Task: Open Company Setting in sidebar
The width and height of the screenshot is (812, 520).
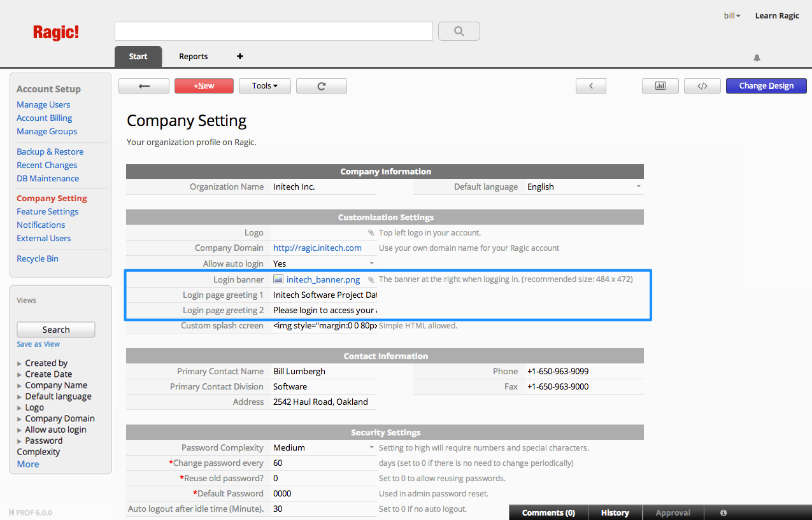Action: tap(52, 199)
